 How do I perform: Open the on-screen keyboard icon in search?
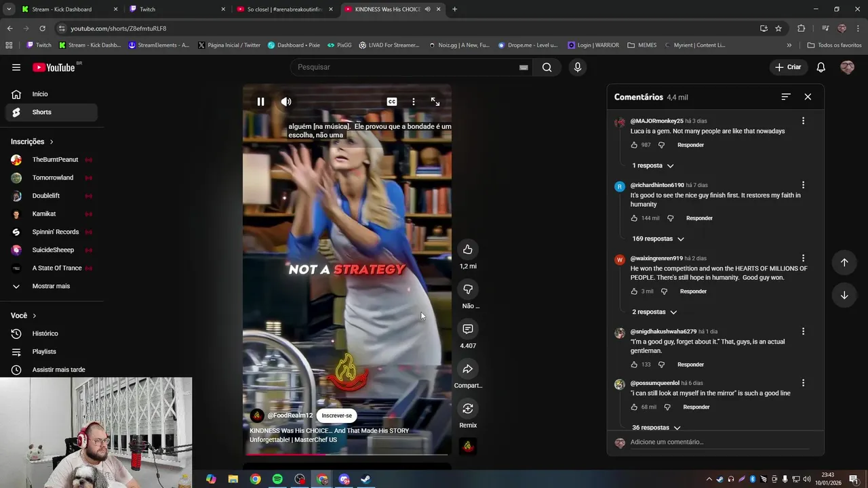click(524, 67)
